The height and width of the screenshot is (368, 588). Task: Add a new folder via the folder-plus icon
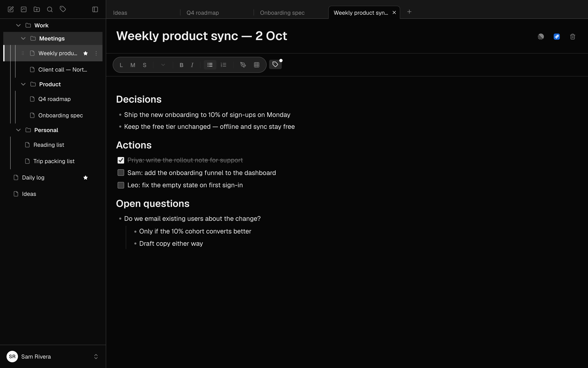[x=37, y=9]
